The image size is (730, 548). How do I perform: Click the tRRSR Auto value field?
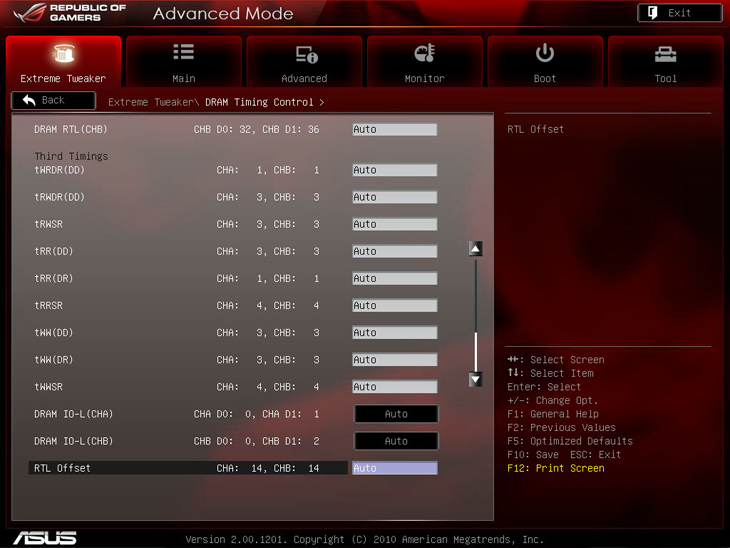coord(394,306)
